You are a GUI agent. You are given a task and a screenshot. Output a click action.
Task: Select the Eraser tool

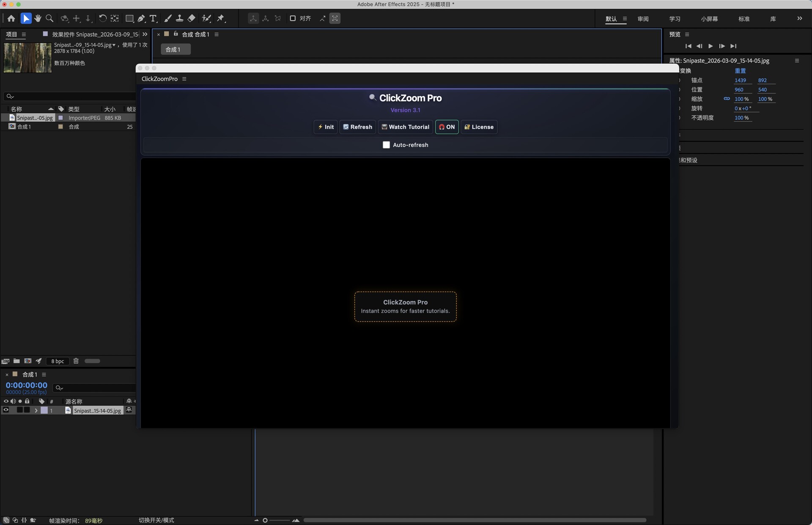tap(192, 18)
